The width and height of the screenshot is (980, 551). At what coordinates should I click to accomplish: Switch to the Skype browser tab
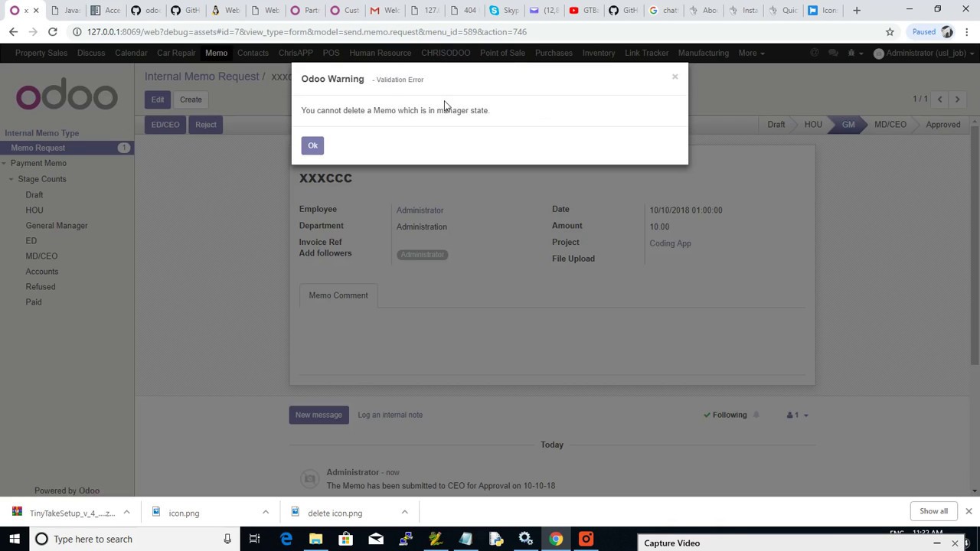tap(505, 10)
